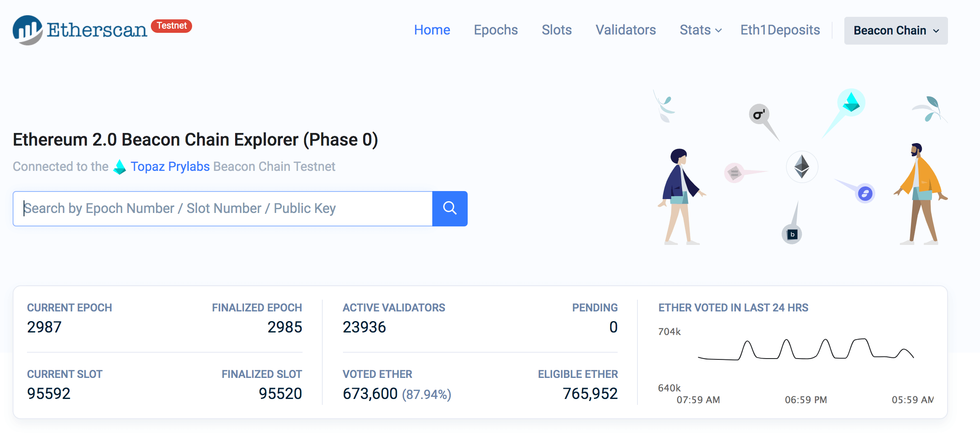Click the gray sigma bubble icon
This screenshot has width=980, height=436.
click(759, 114)
